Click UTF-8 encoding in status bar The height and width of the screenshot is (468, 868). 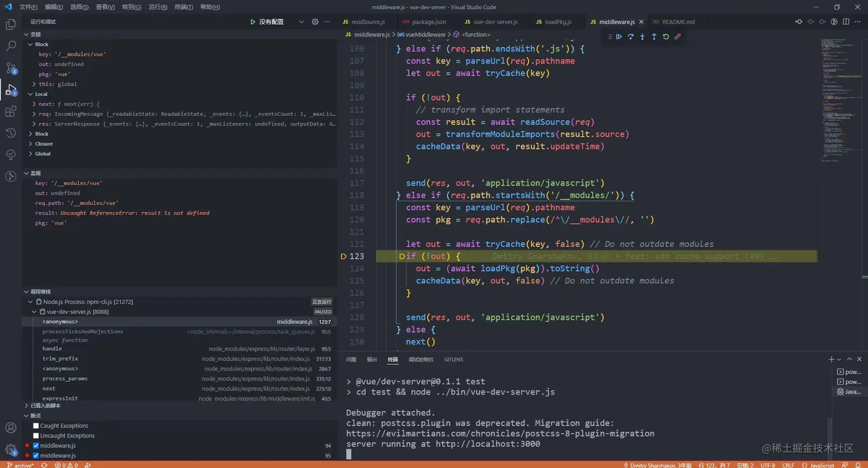768,465
